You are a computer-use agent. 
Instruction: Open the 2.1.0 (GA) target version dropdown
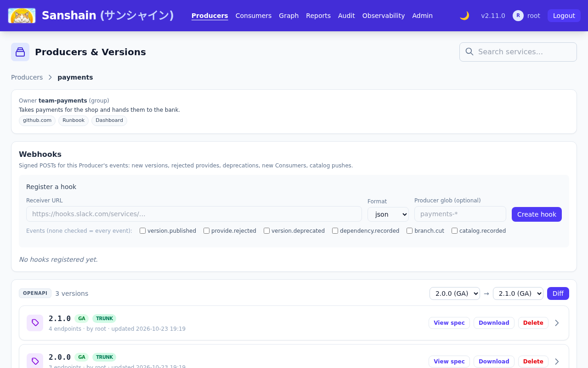pos(518,293)
